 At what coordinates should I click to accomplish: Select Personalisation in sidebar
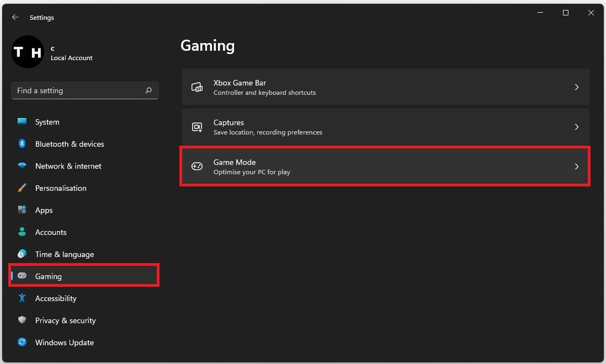click(x=84, y=188)
